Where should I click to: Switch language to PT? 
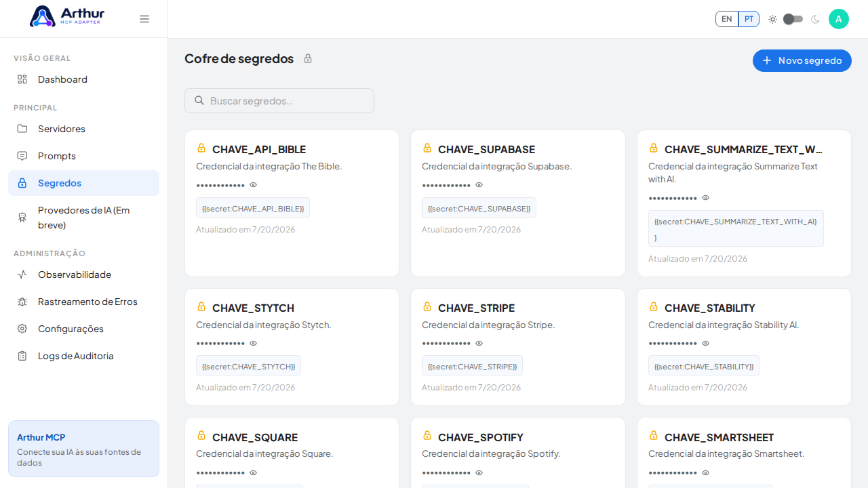(x=749, y=19)
